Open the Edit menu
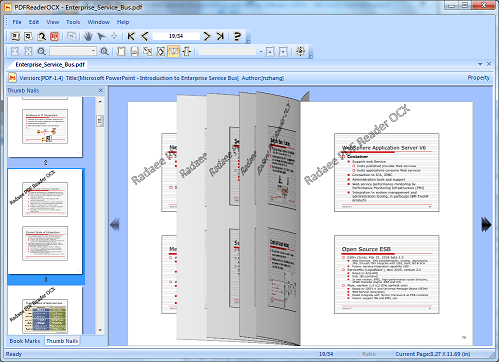 tap(34, 22)
